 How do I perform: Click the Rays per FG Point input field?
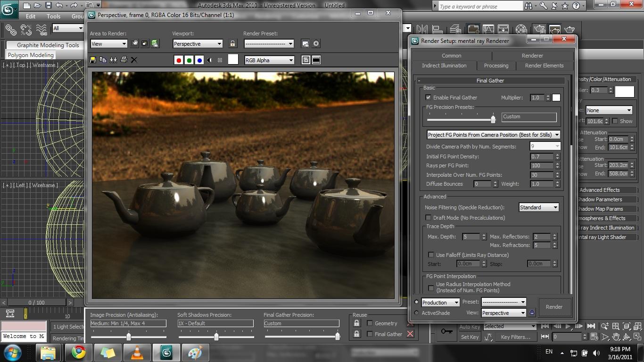pyautogui.click(x=542, y=165)
